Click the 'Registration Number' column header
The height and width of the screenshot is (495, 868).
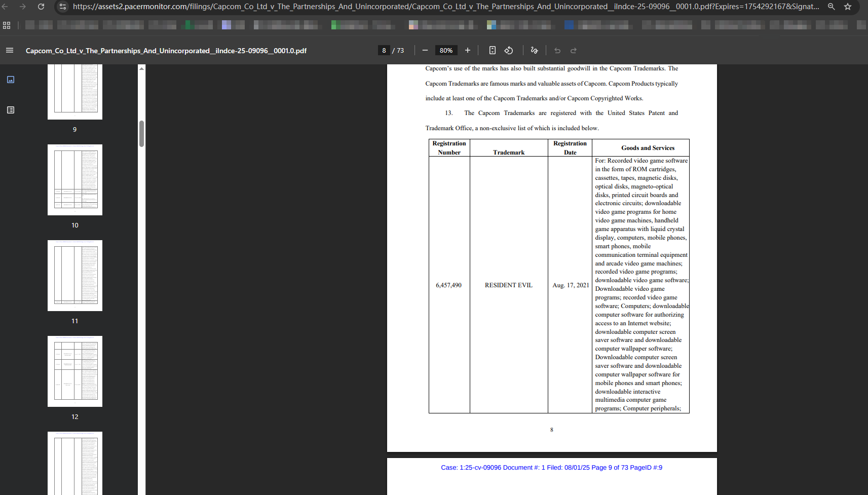coord(449,148)
